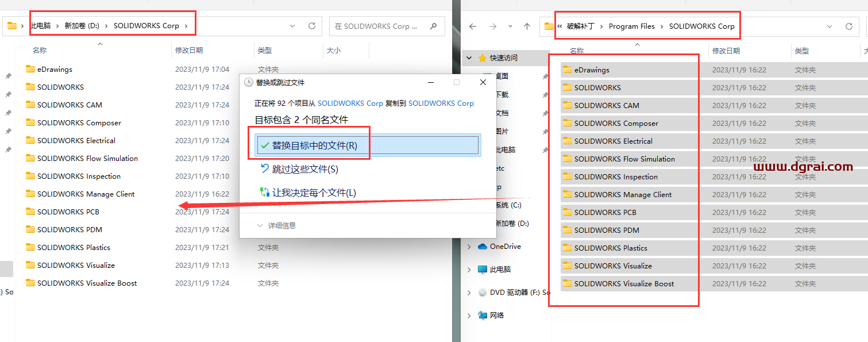Screen dimensions: 868x342
Task: Refresh the left 新加卷 (D:) window
Action: [312, 26]
